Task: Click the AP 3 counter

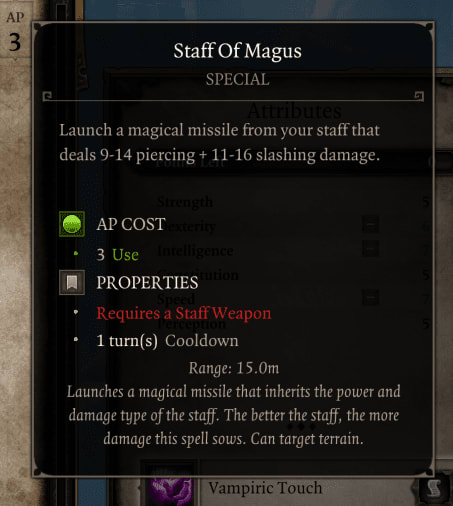Action: pyautogui.click(x=15, y=33)
